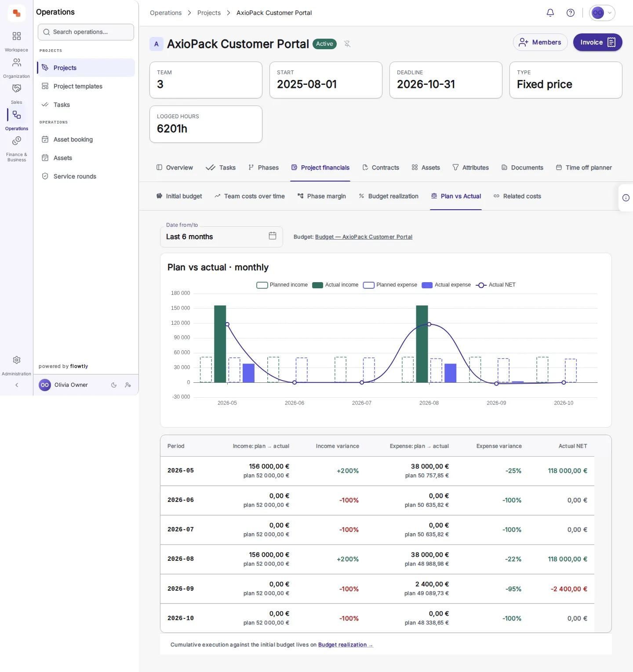This screenshot has height=672, width=633.
Task: Open Assets in the sidebar
Action: pos(86,158)
